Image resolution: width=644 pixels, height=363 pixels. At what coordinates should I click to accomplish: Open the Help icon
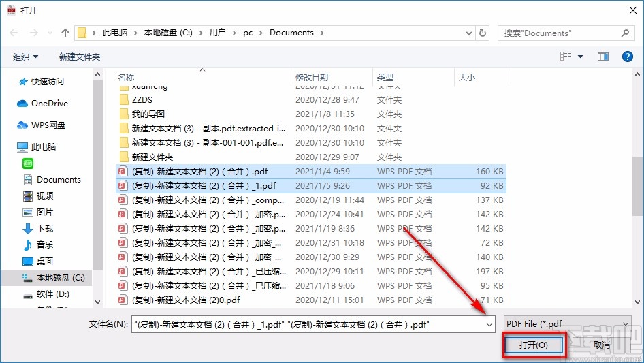pos(627,57)
